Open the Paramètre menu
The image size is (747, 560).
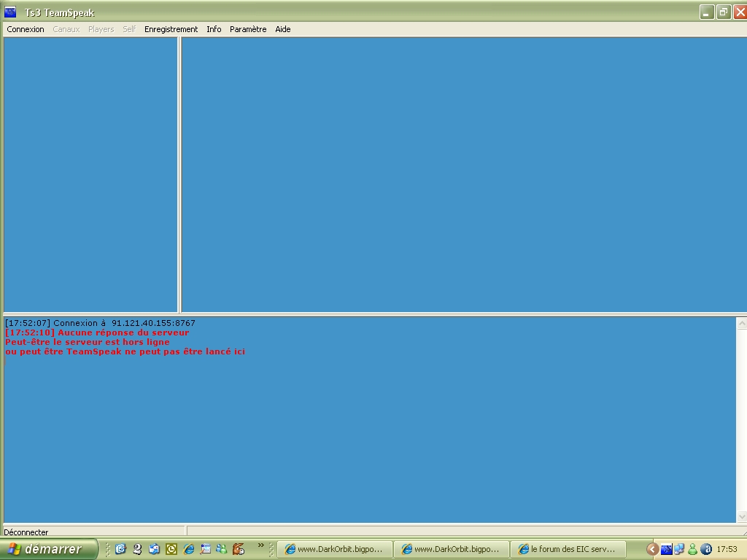point(248,29)
